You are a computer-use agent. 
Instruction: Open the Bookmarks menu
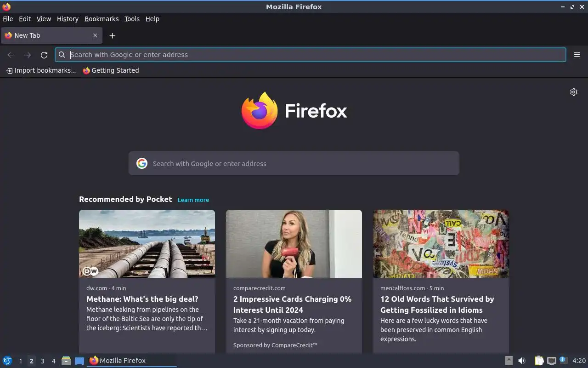coord(102,19)
